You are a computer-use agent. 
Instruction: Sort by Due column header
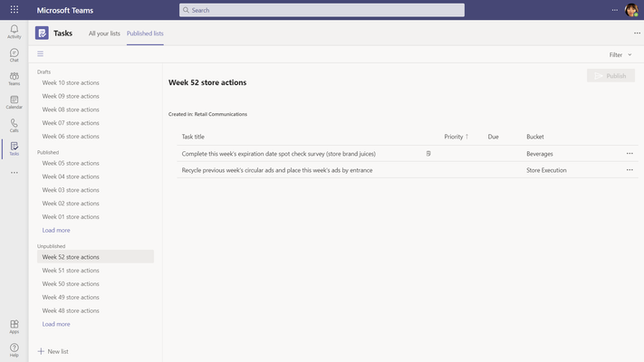click(494, 137)
